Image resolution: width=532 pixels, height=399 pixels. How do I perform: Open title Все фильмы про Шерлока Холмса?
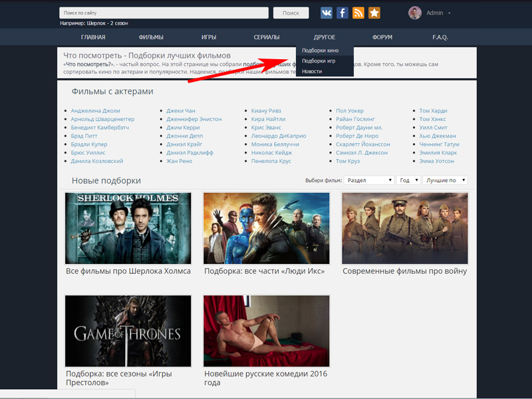(x=128, y=271)
